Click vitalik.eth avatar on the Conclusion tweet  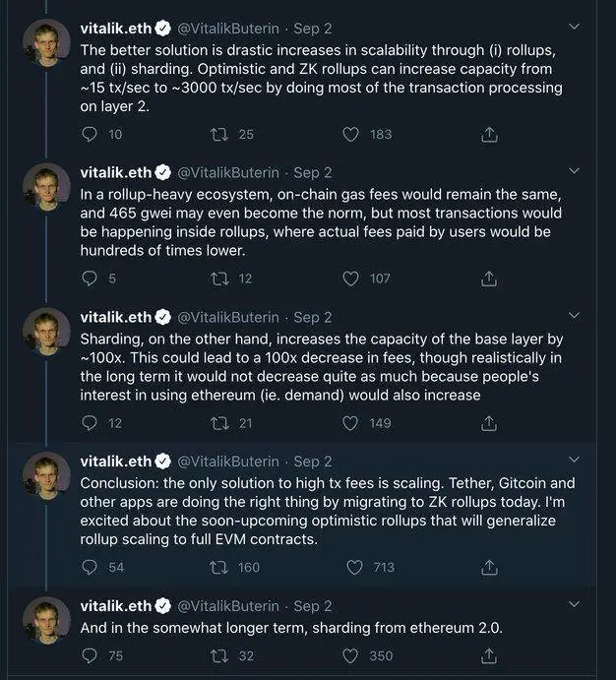click(x=46, y=476)
